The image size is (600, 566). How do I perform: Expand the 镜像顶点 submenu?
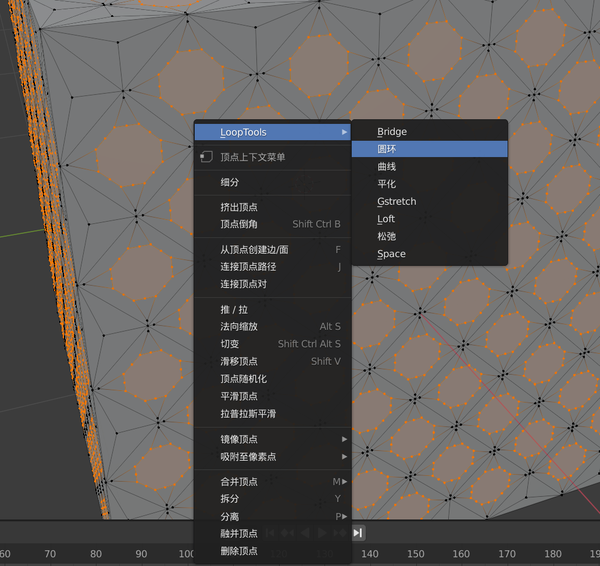272,439
